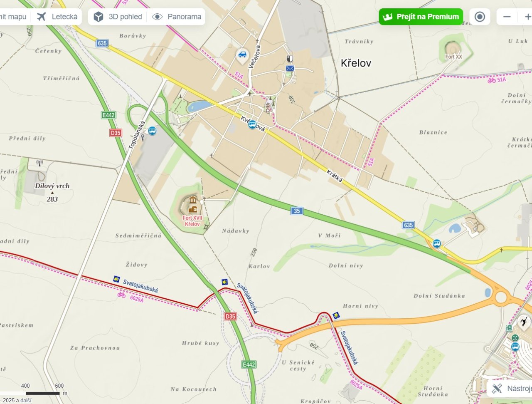Select the post office envelope icon
Viewport: 532px width, 404px height.
(x=290, y=68)
